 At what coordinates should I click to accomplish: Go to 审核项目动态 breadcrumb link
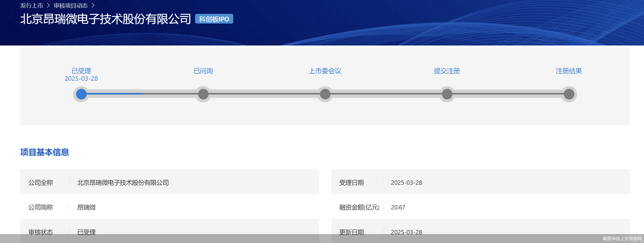point(71,5)
